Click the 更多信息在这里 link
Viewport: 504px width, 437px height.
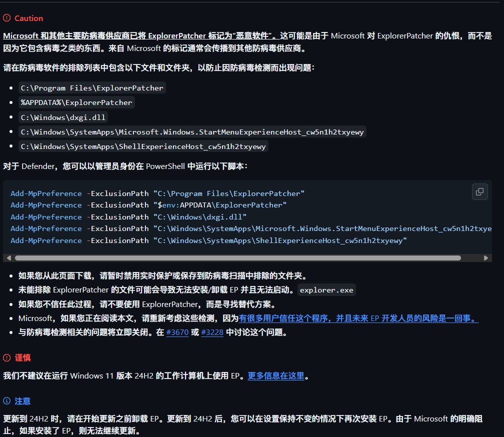pos(276,375)
